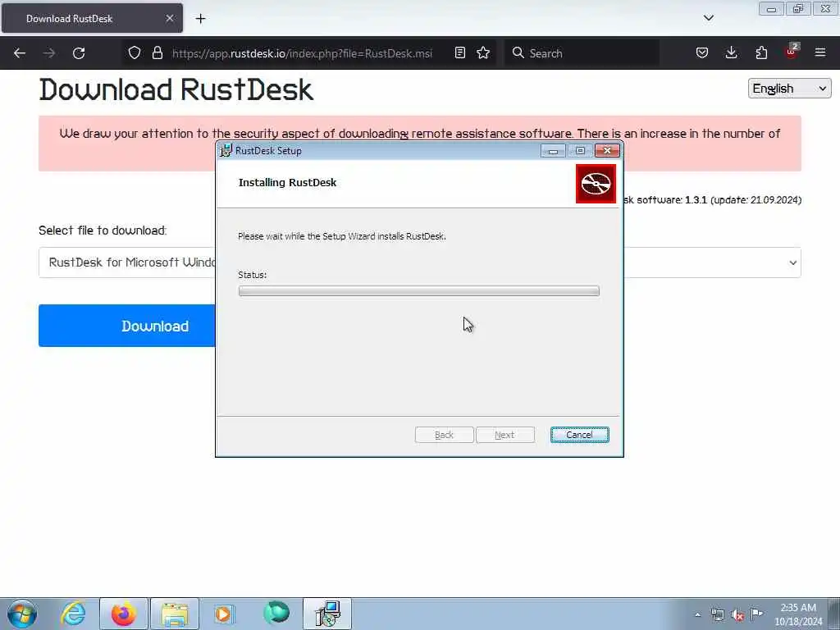Open the English language dropdown
The width and height of the screenshot is (840, 630).
[790, 89]
